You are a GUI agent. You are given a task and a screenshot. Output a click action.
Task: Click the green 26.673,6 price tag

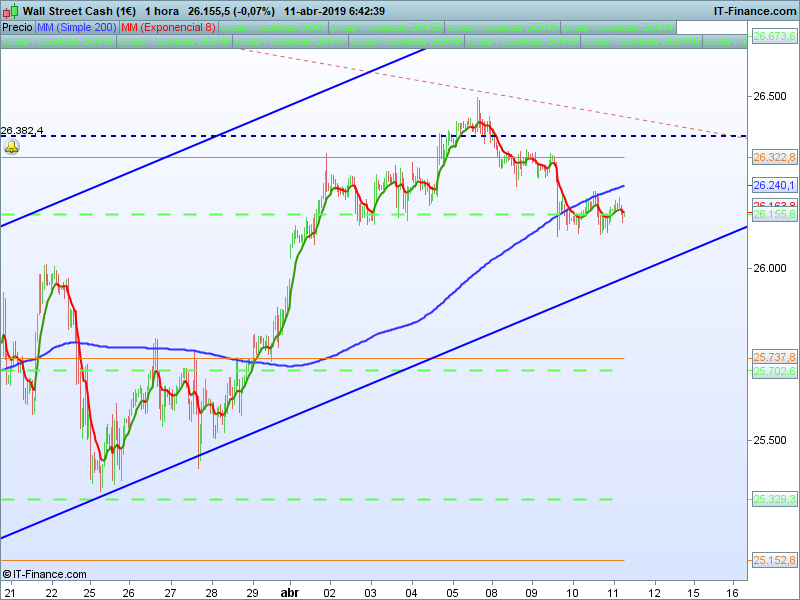(x=774, y=36)
